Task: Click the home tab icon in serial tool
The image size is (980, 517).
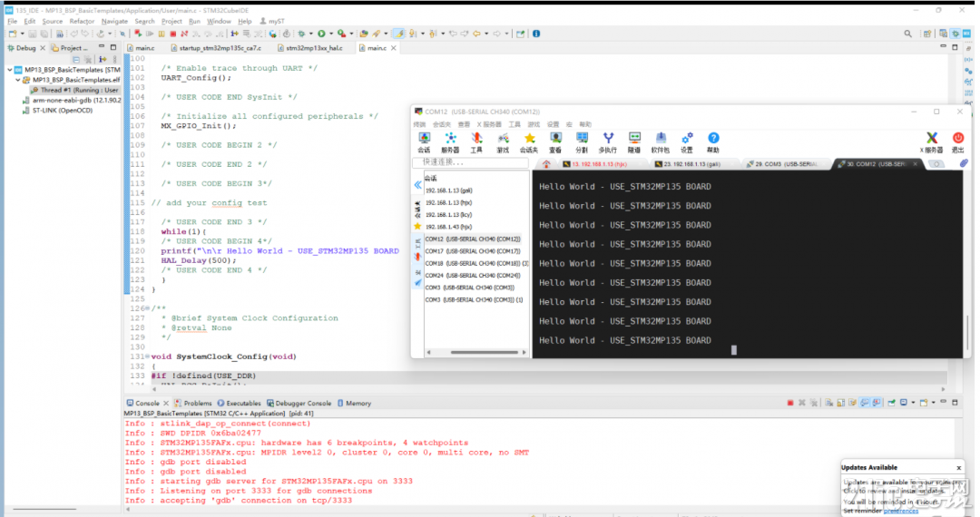Action: pyautogui.click(x=546, y=164)
